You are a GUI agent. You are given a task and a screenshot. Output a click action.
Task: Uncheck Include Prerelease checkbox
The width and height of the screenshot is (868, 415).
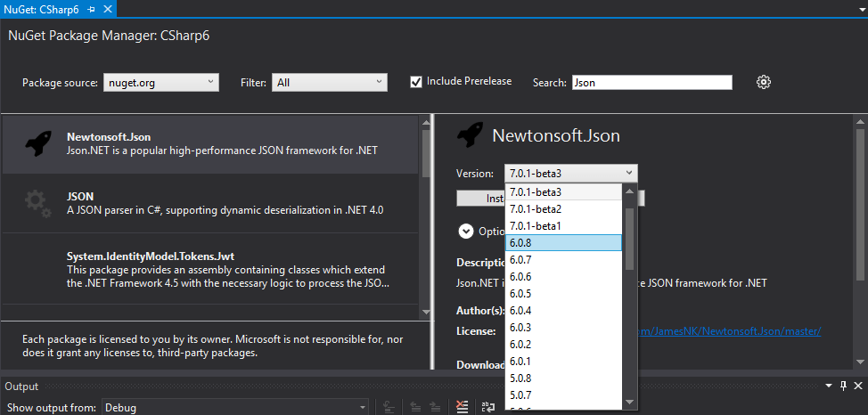pyautogui.click(x=416, y=82)
